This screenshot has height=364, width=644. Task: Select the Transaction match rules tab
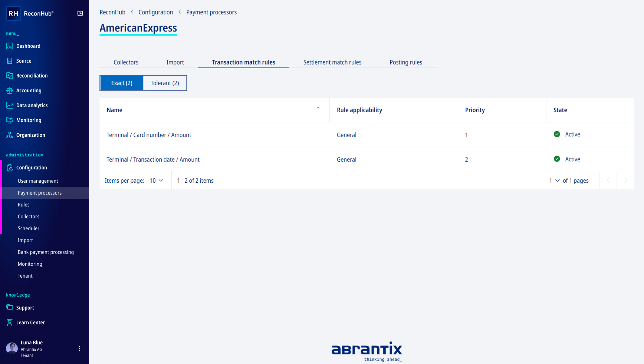[x=243, y=62]
